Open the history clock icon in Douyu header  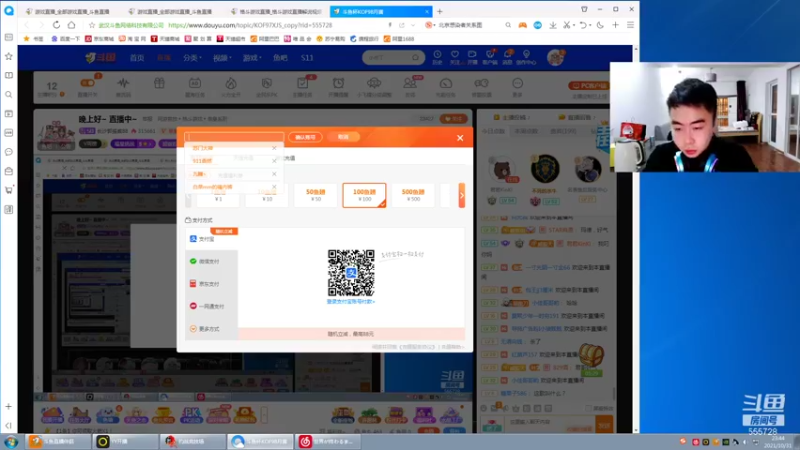pyautogui.click(x=437, y=57)
